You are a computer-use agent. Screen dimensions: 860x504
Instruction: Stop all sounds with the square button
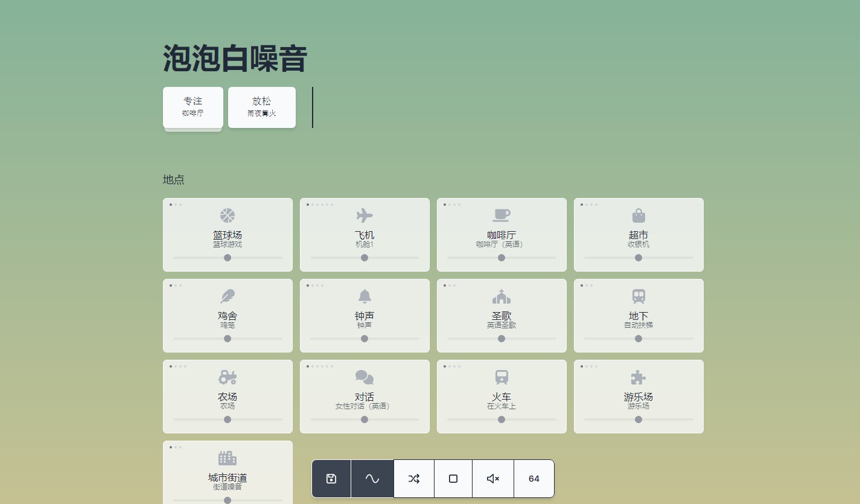tap(453, 479)
